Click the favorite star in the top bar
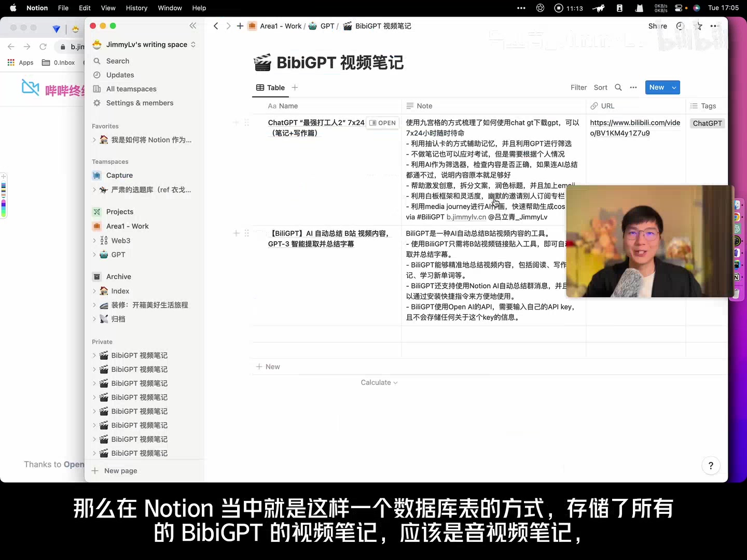The image size is (747, 560). tap(698, 26)
